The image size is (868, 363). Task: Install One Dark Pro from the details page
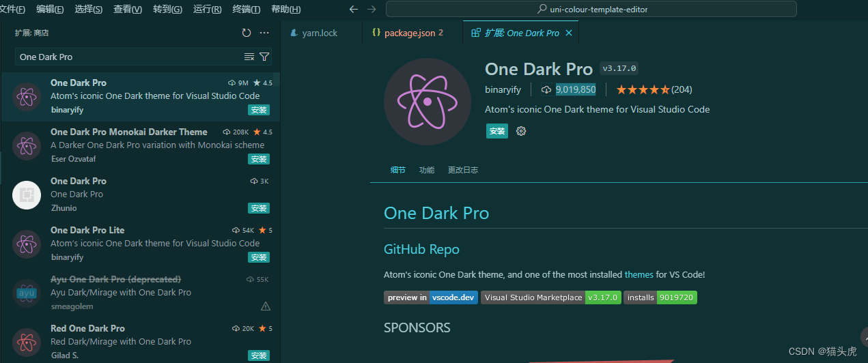(x=497, y=131)
